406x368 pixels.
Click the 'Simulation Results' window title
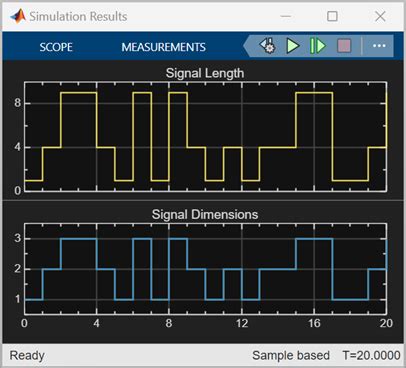pos(78,16)
